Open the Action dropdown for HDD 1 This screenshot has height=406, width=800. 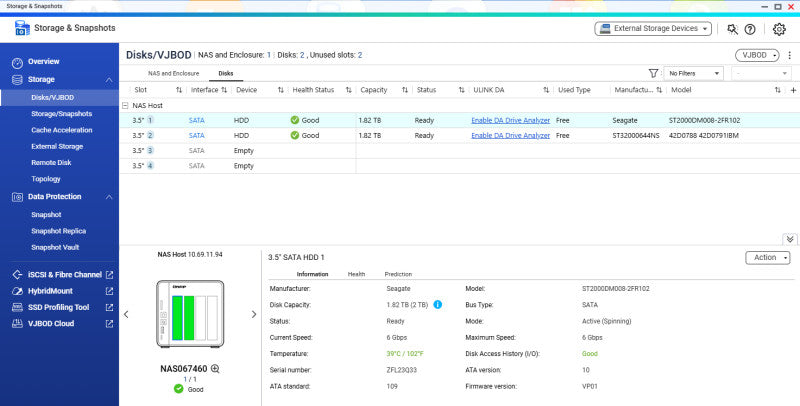coord(767,258)
